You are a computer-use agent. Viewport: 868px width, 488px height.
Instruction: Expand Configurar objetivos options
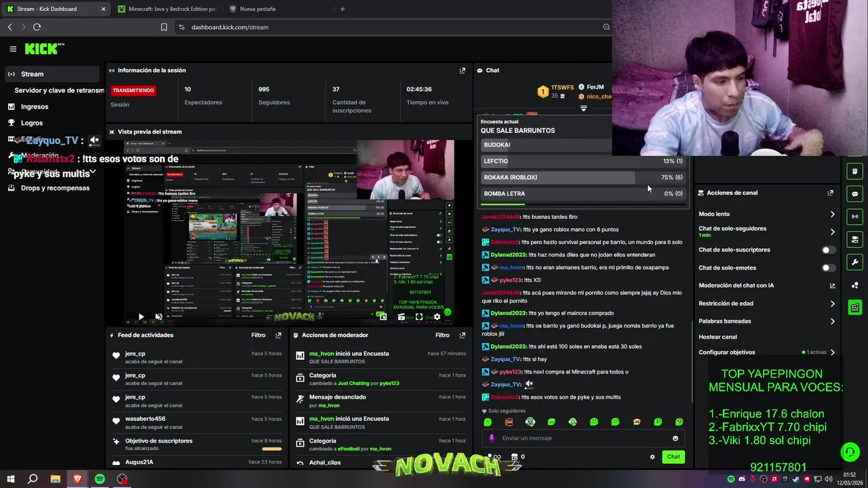pyautogui.click(x=833, y=352)
